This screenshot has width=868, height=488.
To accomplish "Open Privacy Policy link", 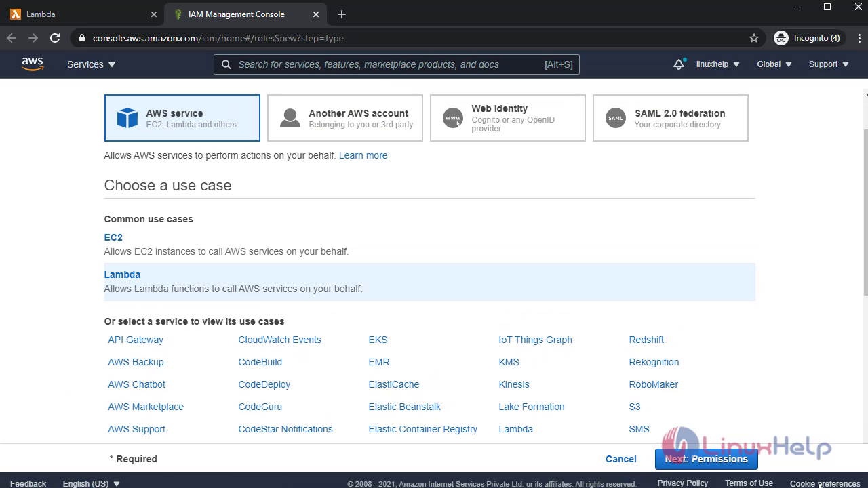I will pos(682,483).
